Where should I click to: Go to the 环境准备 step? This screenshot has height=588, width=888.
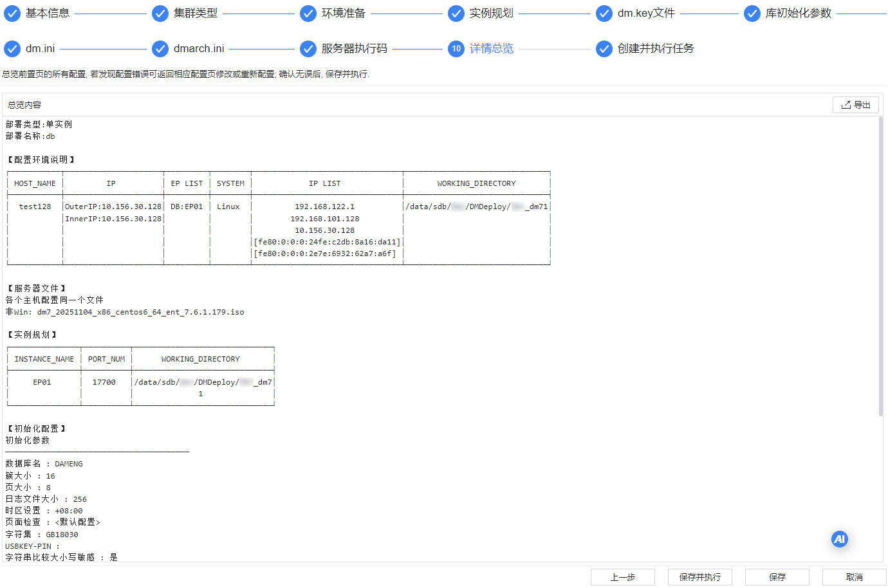pos(344,13)
